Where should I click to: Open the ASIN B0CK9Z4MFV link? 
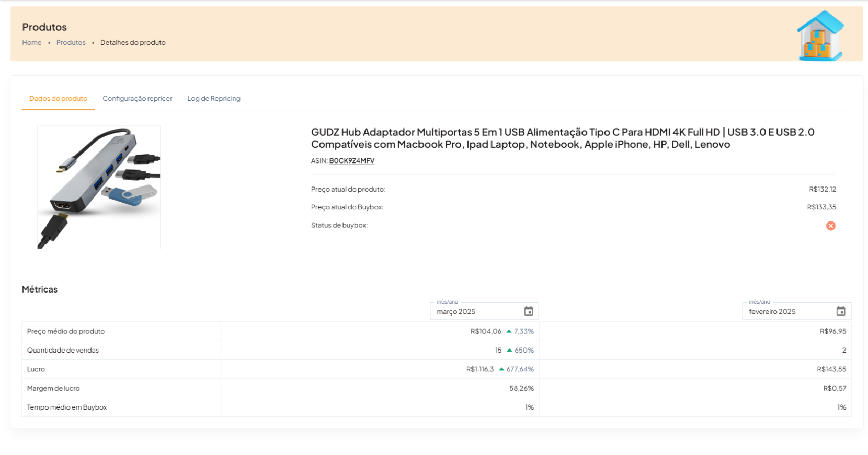tap(351, 161)
